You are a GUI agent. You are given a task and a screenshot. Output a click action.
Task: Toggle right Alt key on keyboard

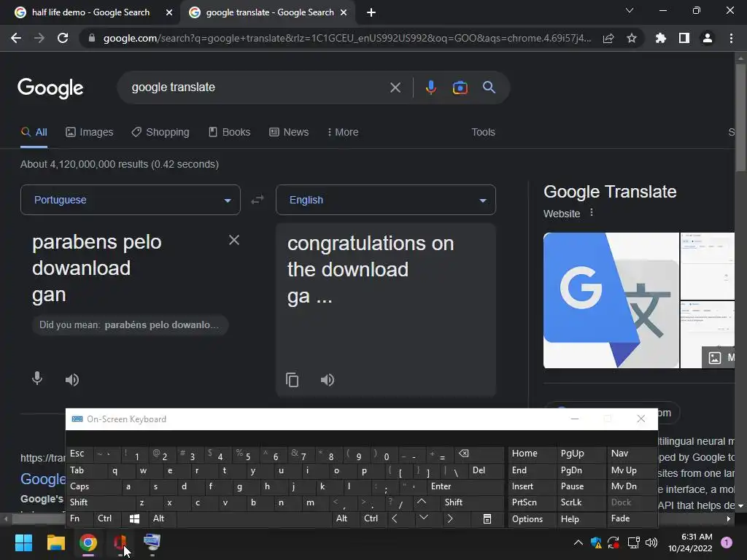(346, 518)
